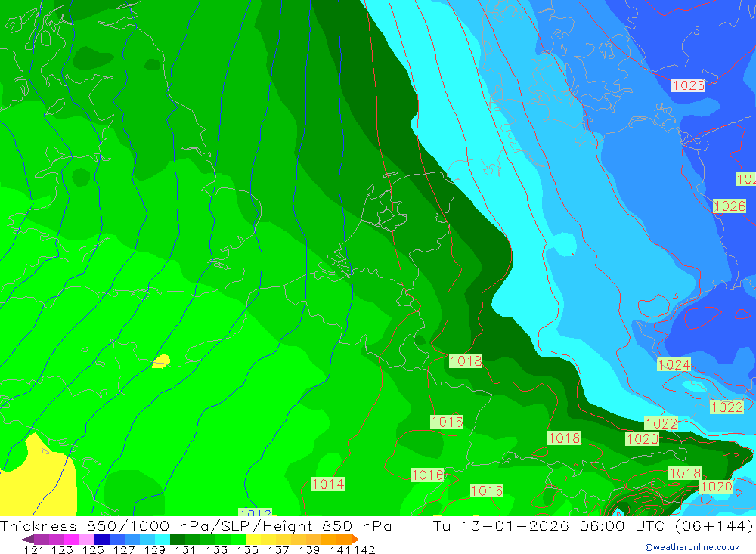The height and width of the screenshot is (554, 756).
Task: Click the legend value 129
Action: pos(154,549)
